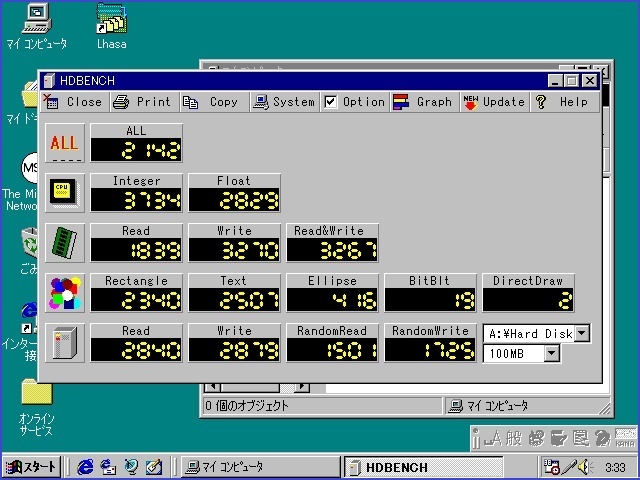This screenshot has height=480, width=640.
Task: Check for Update in HDBENCH
Action: 495,102
